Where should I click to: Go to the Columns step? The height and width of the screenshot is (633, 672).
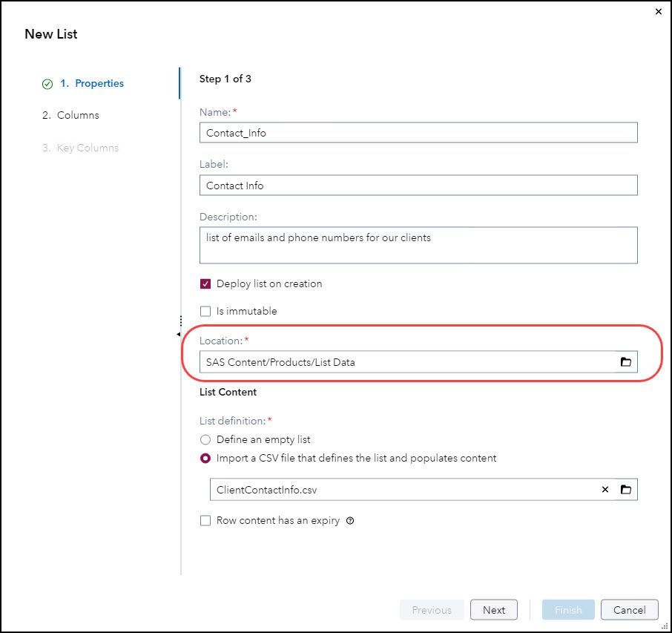tap(77, 115)
